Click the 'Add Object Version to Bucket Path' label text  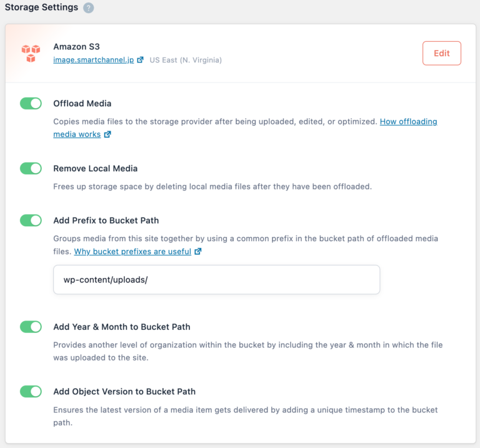point(124,392)
